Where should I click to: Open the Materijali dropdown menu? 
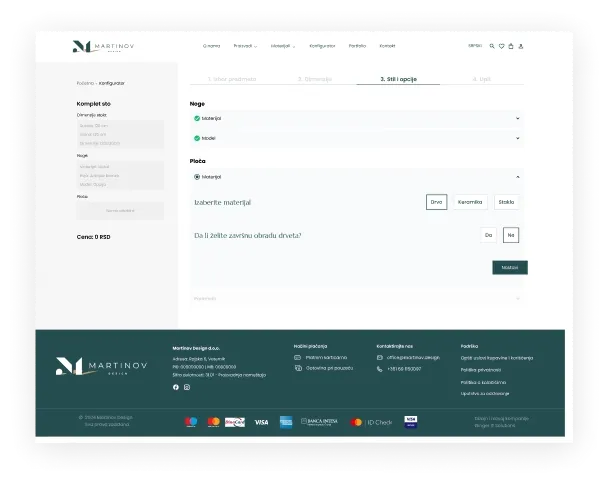click(x=283, y=46)
